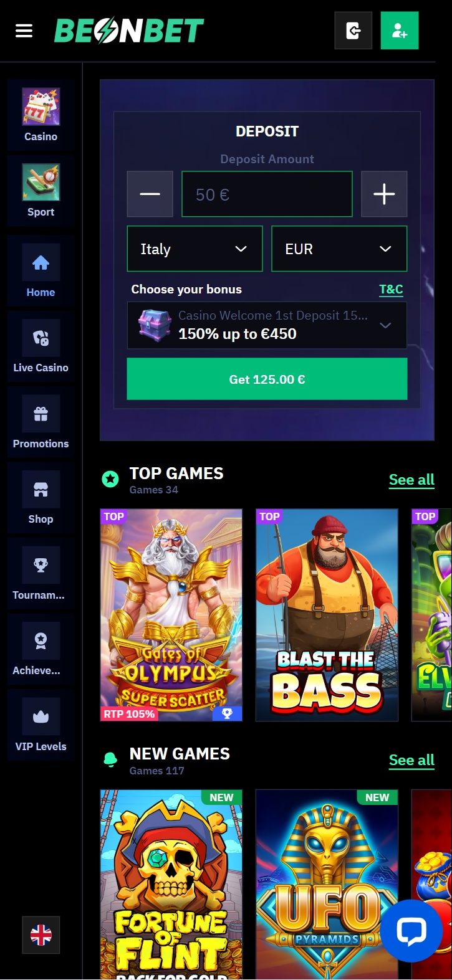This screenshot has height=980, width=452.
Task: Open the hamburger menu
Action: [24, 31]
